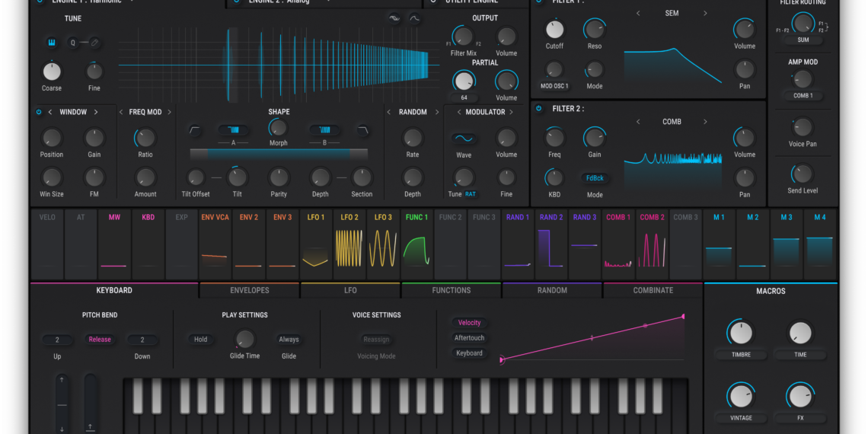
Task: Click the piano keyboard icon in Tune
Action: 52,43
